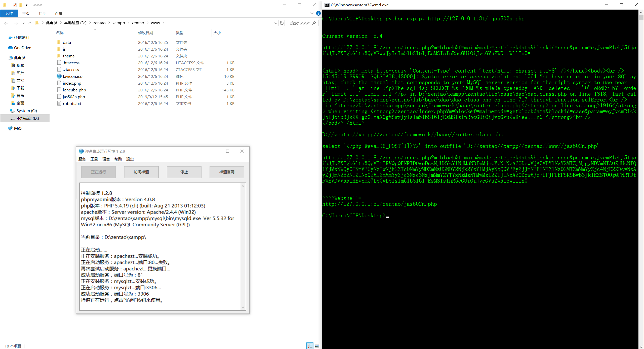Click the 访问禅道 button
This screenshot has width=644, height=349.
tap(141, 172)
